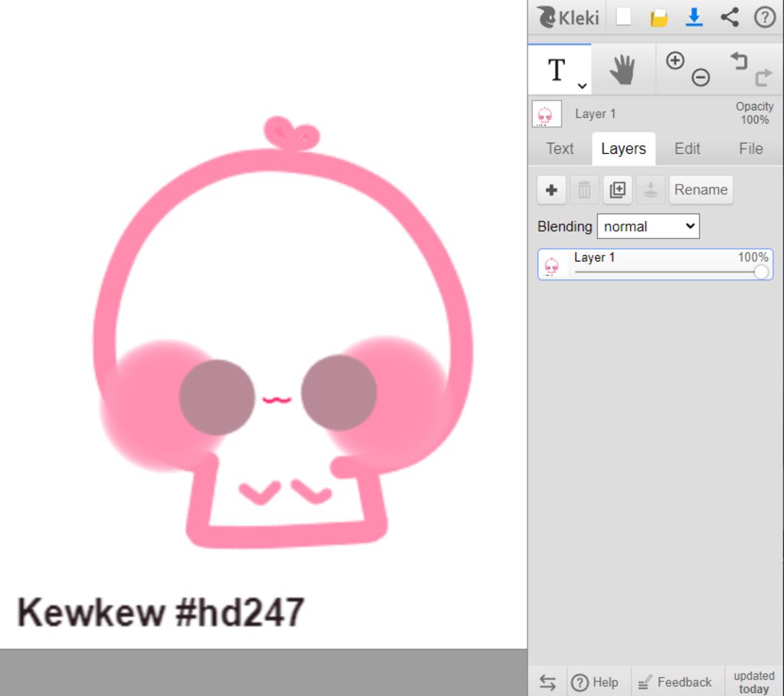This screenshot has height=696, width=784.
Task: Flip the interface side with the arrows icon
Action: [547, 682]
